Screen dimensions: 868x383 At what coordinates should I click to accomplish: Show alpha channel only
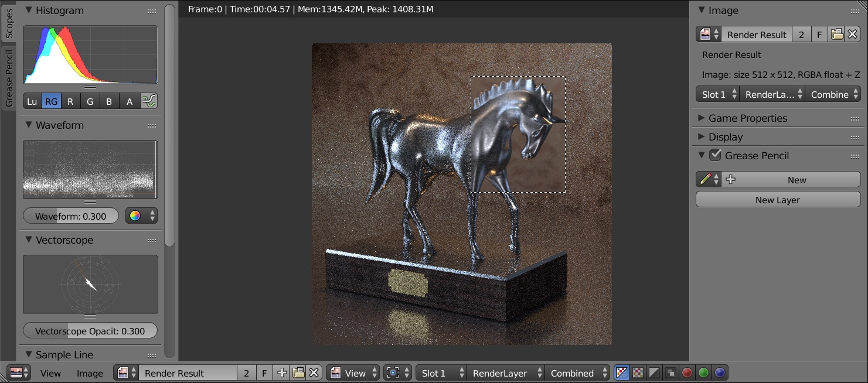[654, 373]
